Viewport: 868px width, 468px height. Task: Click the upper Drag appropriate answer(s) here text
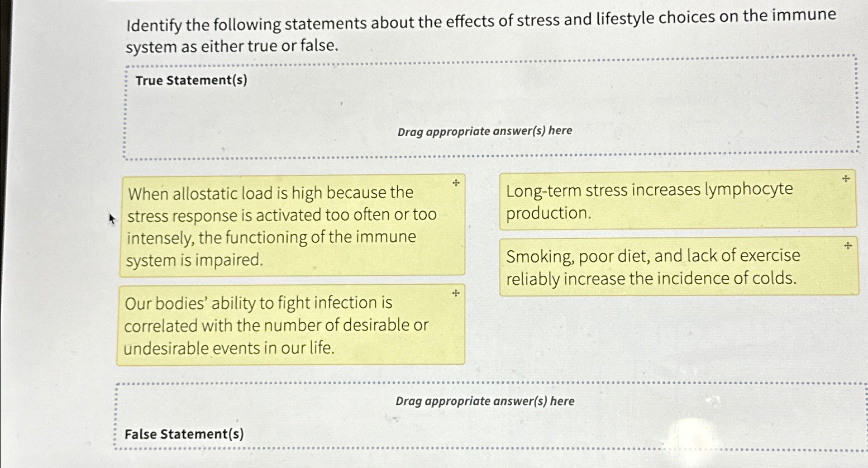[485, 131]
